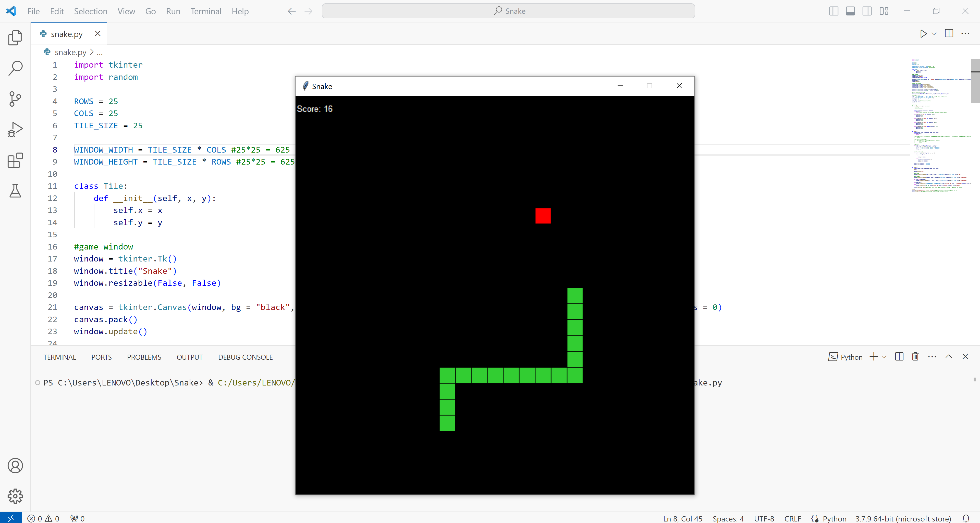Open the Source Control view
The height and width of the screenshot is (523, 980).
click(x=15, y=99)
